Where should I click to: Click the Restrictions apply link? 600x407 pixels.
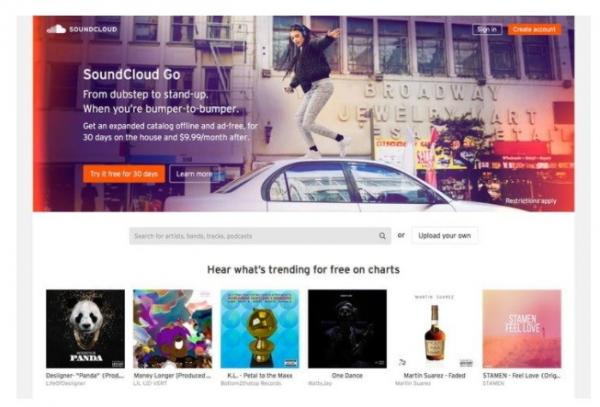tap(531, 201)
